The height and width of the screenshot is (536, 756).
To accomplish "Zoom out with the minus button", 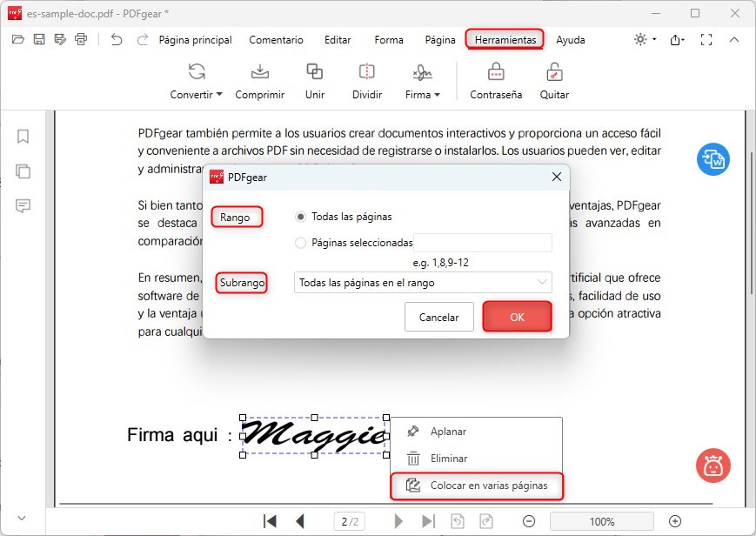I will pyautogui.click(x=529, y=521).
